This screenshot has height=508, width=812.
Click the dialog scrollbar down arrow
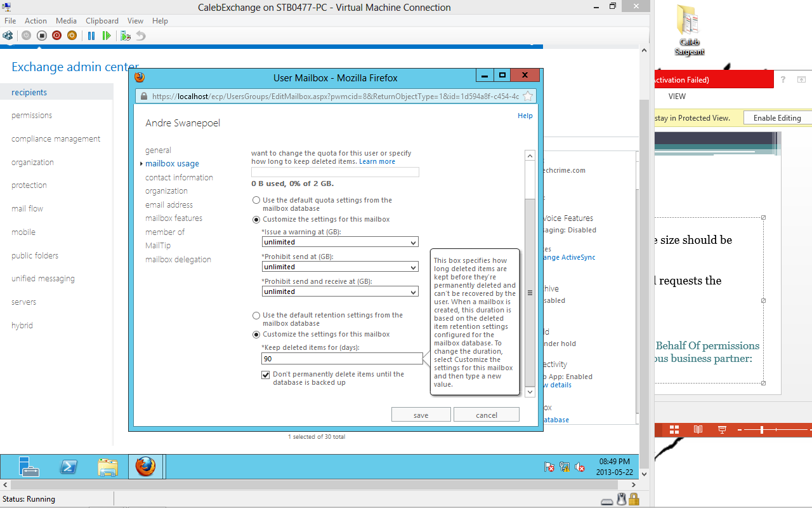[x=530, y=392]
